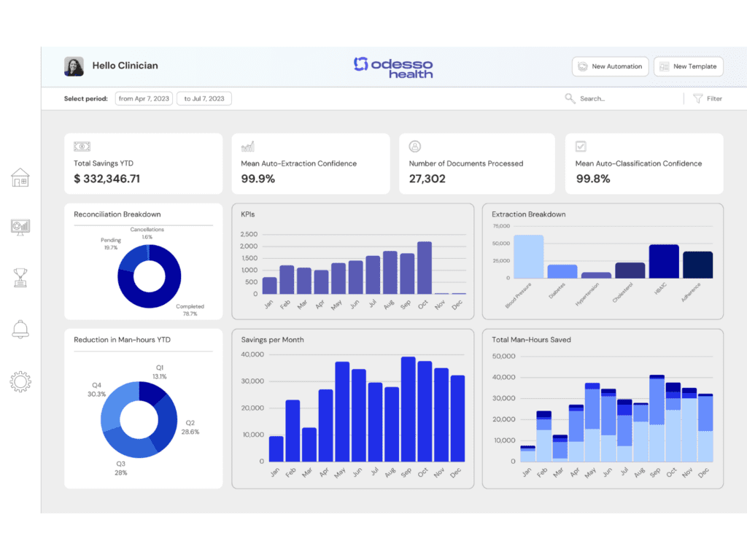The width and height of the screenshot is (747, 560).
Task: Click the Auto-Classification Confidence checkbox icon
Action: pos(581,147)
